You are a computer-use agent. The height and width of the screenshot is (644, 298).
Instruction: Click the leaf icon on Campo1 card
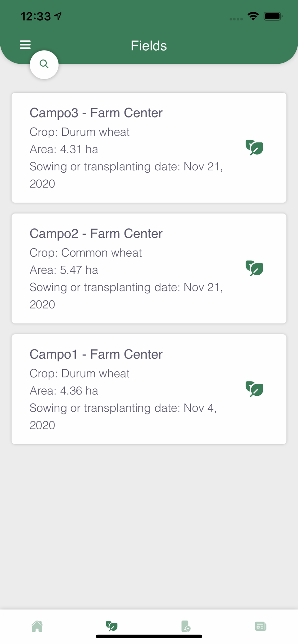(x=254, y=389)
